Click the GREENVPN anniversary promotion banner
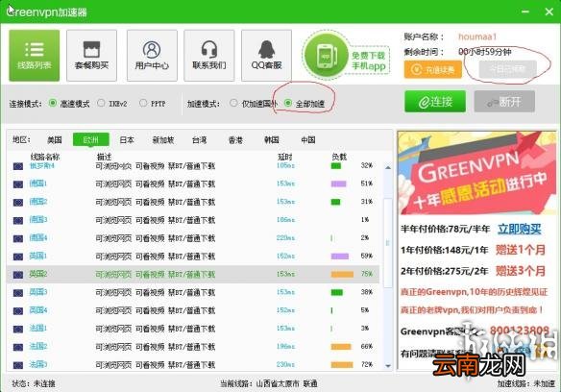 coord(477,173)
